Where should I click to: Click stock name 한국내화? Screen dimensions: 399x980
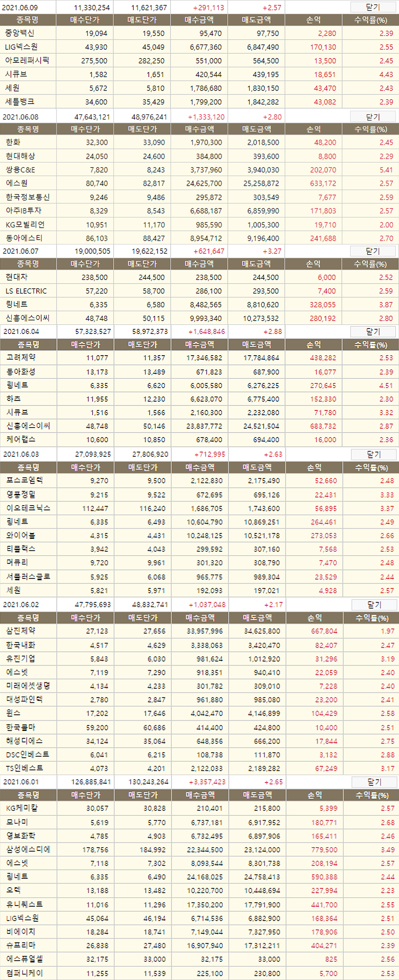click(x=21, y=645)
